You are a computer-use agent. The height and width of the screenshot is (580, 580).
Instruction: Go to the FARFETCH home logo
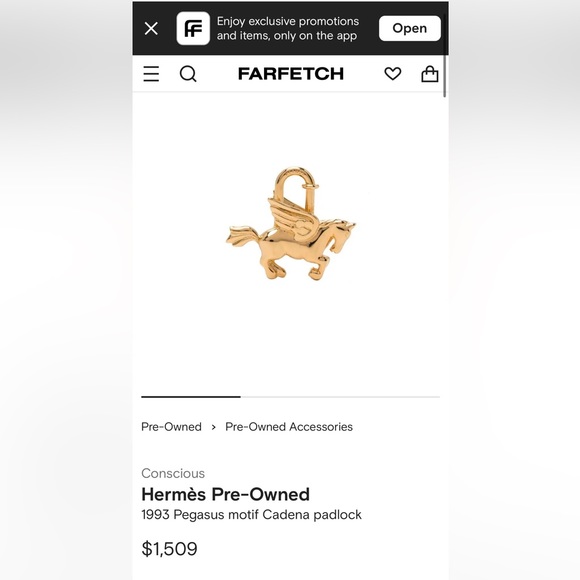[291, 74]
